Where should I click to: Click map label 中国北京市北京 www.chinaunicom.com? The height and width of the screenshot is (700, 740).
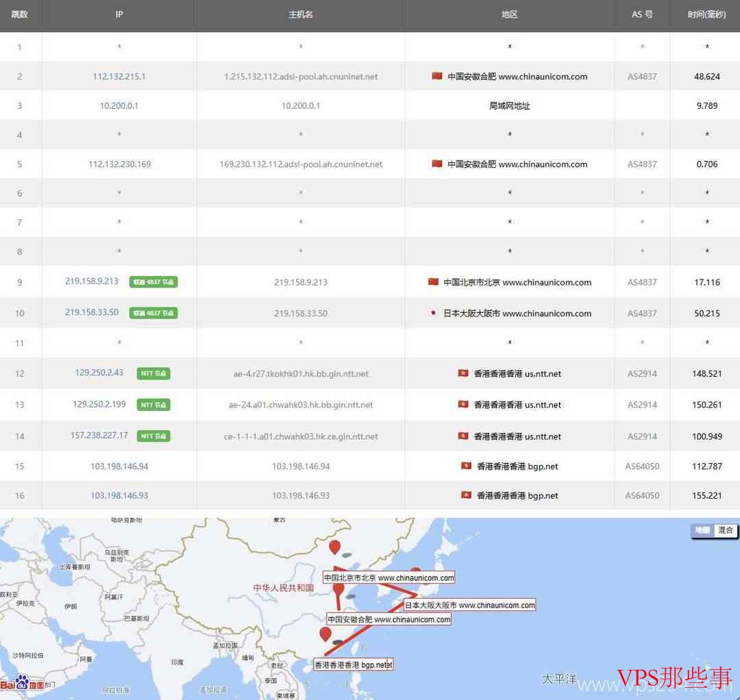389,577
